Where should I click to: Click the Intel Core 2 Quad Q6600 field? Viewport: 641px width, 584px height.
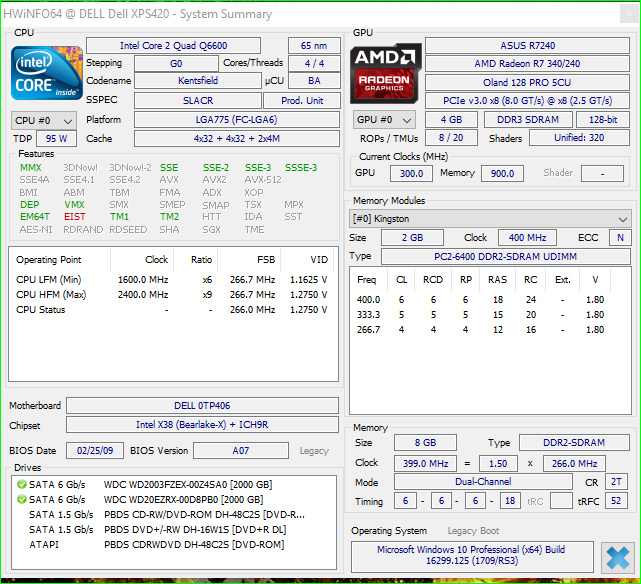click(173, 45)
